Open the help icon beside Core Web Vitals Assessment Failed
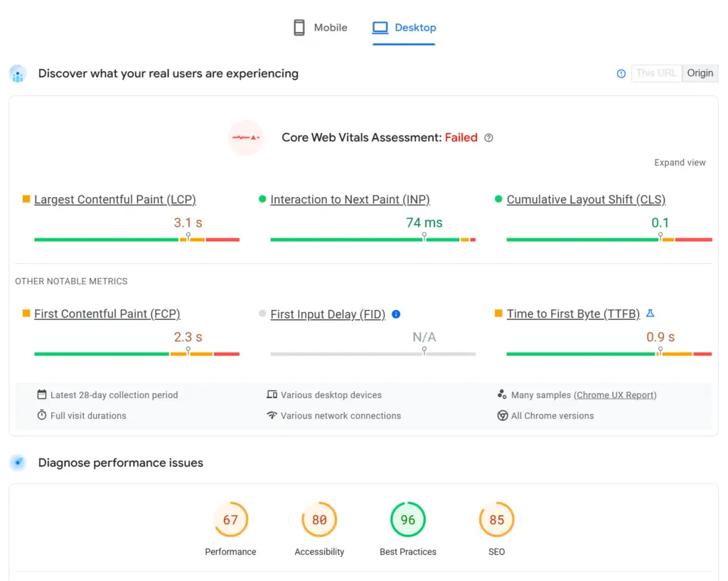This screenshot has width=728, height=581. coord(488,138)
